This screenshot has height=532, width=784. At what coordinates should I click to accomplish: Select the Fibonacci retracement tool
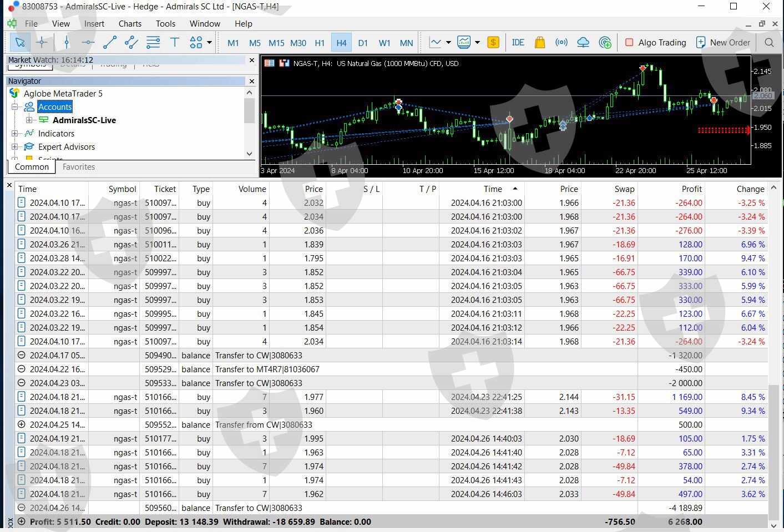click(x=153, y=43)
